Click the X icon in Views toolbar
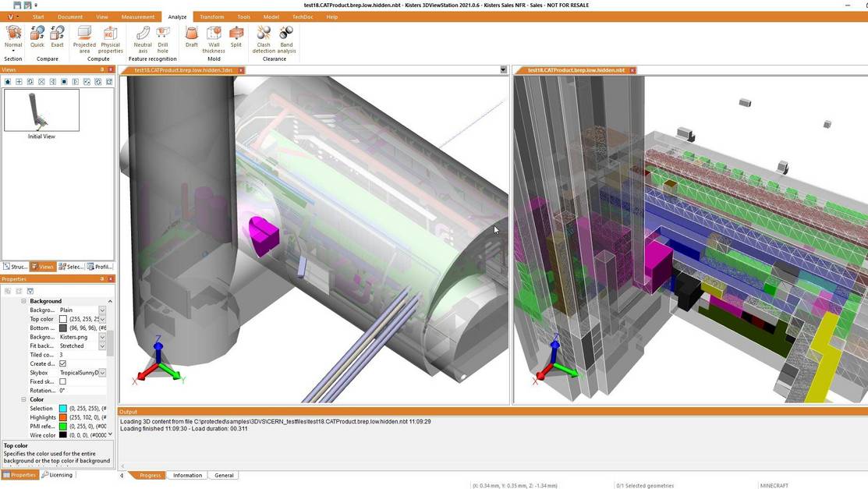The height and width of the screenshot is (489, 868). click(41, 81)
